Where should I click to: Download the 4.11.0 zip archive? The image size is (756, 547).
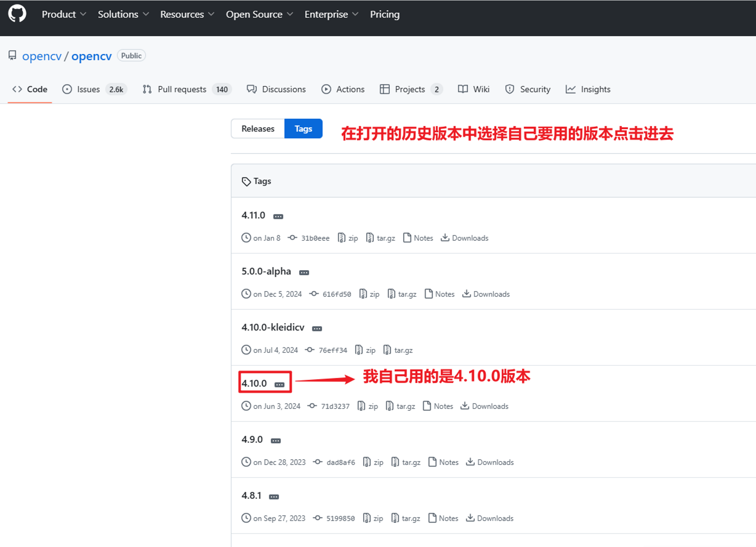pyautogui.click(x=348, y=238)
